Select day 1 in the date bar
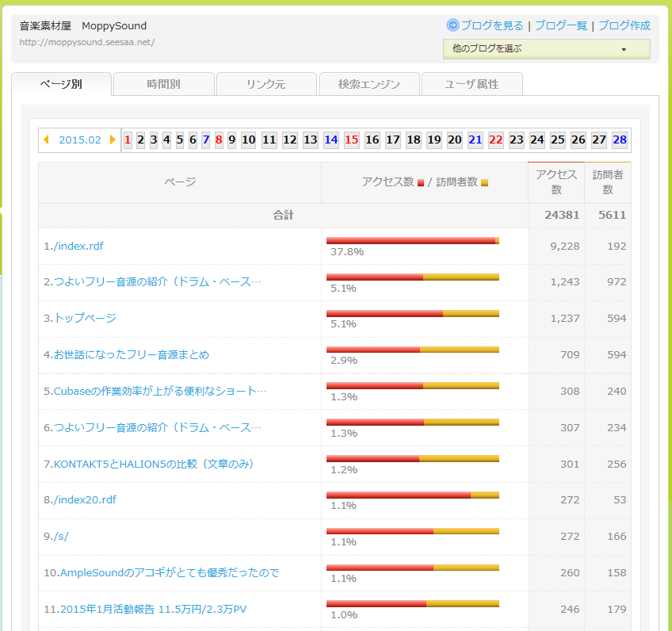Viewport: 672px width, 631px height. tap(128, 140)
